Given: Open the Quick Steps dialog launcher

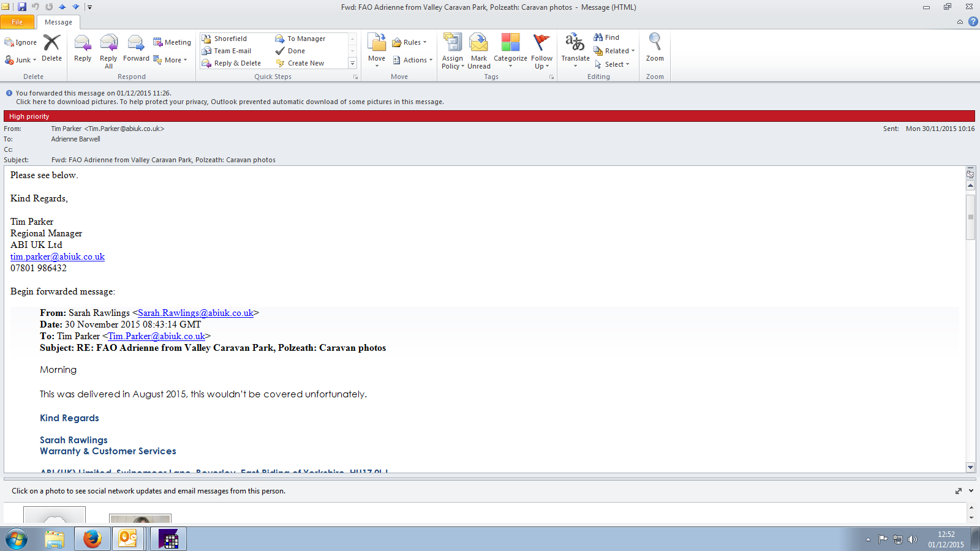Looking at the screenshot, I should [355, 77].
